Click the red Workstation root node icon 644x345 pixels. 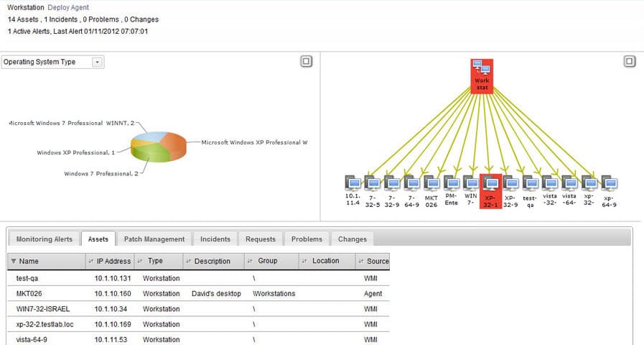tap(482, 70)
